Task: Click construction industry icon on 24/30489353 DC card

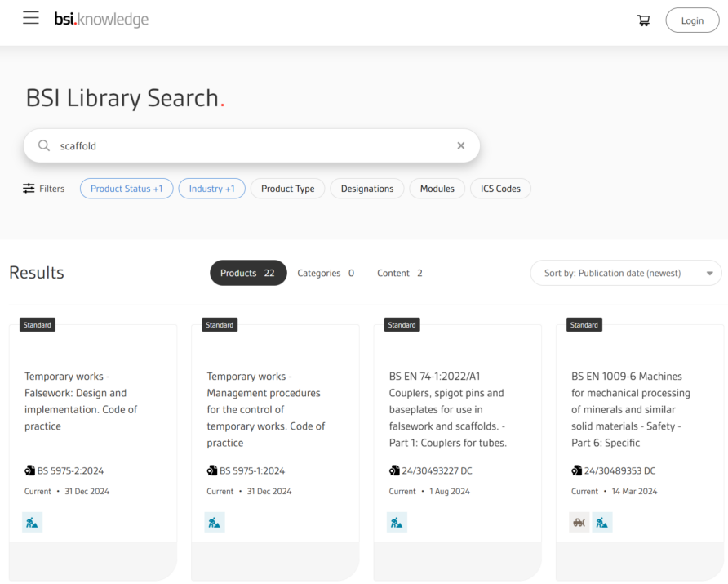Action: point(602,522)
